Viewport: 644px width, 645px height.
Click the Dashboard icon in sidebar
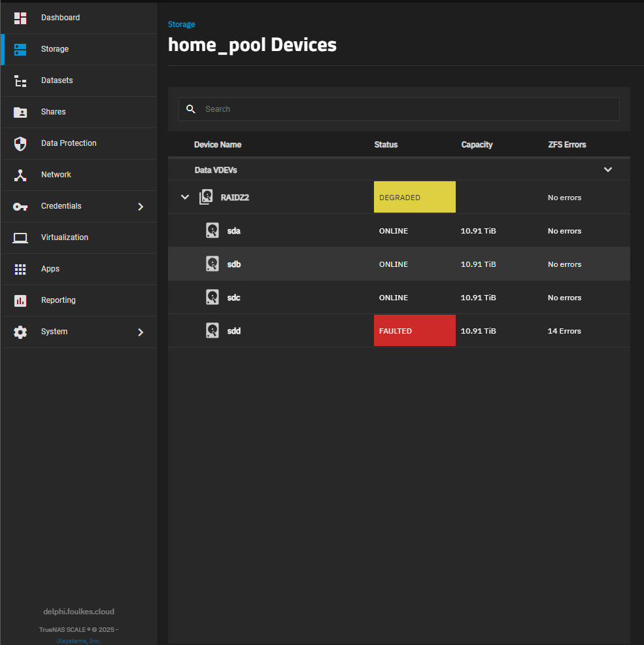pos(20,18)
